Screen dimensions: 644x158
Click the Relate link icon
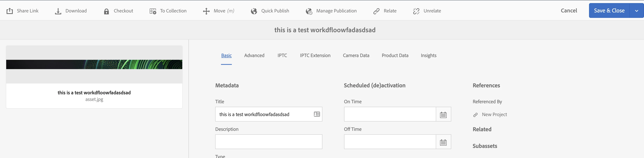(377, 11)
